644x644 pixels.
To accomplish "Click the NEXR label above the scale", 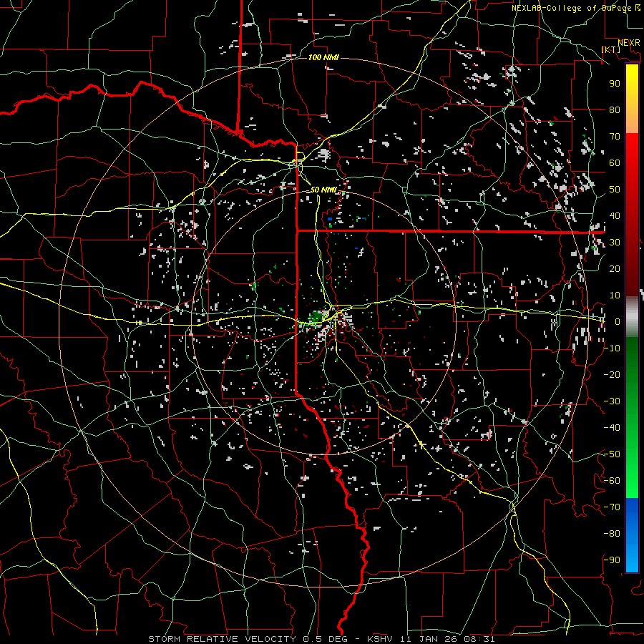I will (x=628, y=43).
